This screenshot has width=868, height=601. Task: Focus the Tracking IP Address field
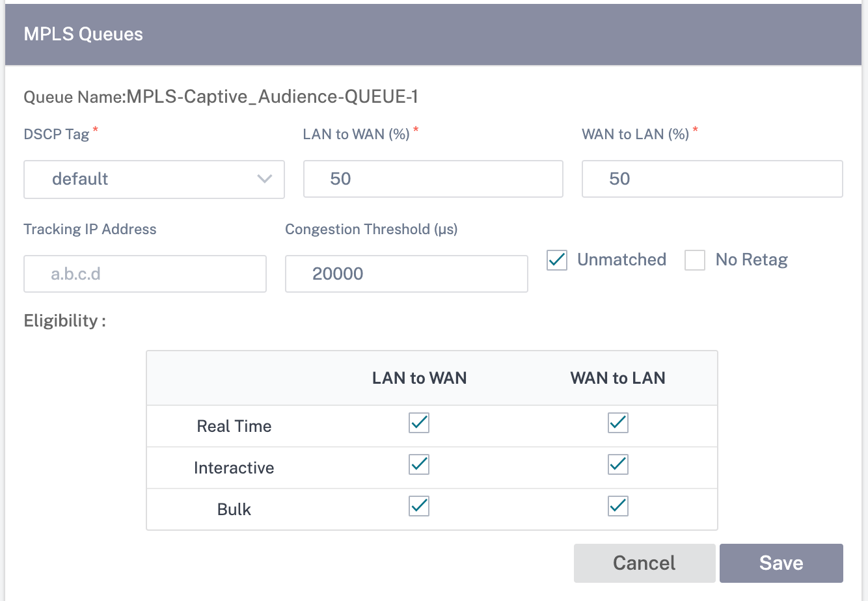tap(145, 274)
